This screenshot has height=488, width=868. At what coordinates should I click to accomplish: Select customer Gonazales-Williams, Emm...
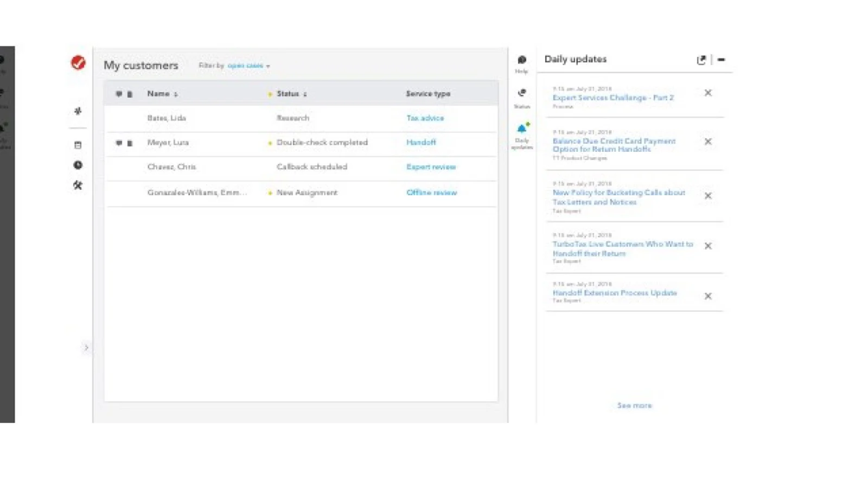click(x=197, y=192)
